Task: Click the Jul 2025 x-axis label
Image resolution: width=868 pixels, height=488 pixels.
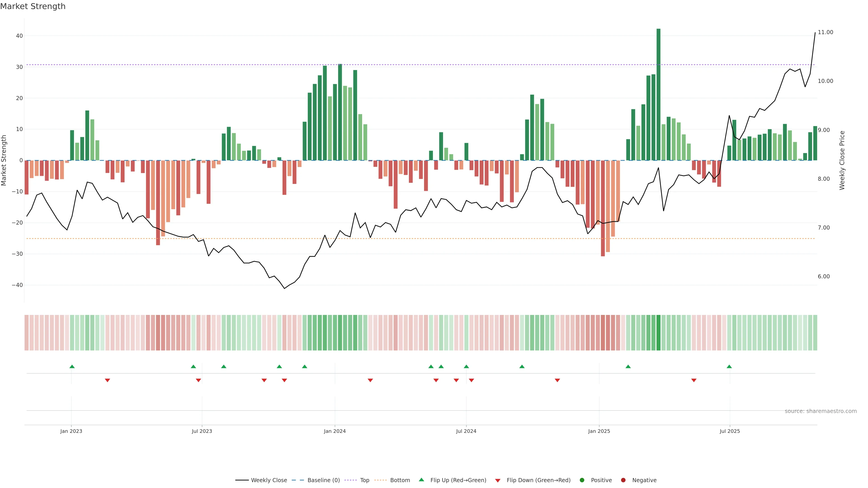Action: [x=729, y=431]
